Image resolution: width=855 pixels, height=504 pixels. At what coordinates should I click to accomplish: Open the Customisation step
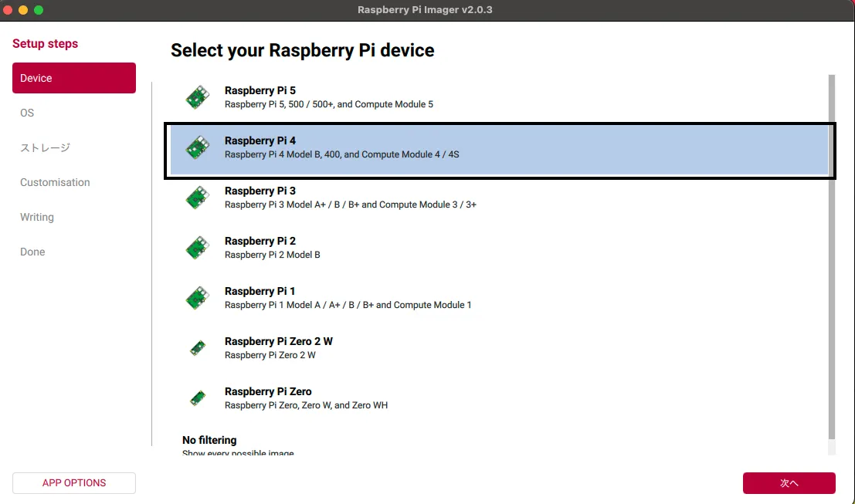click(55, 182)
